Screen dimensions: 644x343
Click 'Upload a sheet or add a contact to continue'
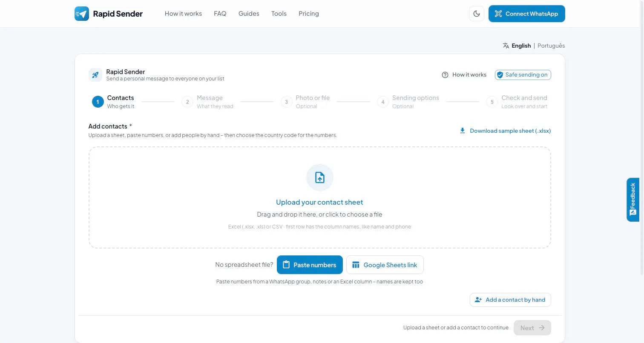pos(456,328)
